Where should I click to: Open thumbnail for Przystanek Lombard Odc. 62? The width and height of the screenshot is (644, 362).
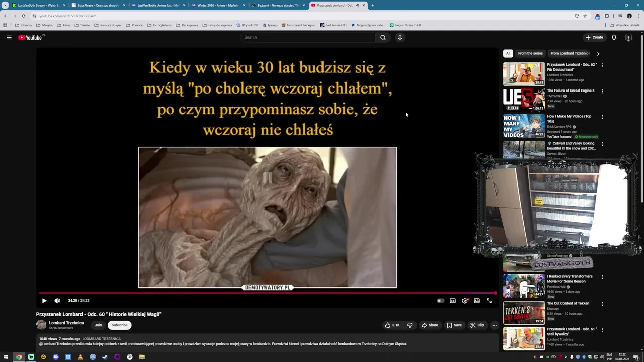(x=524, y=74)
